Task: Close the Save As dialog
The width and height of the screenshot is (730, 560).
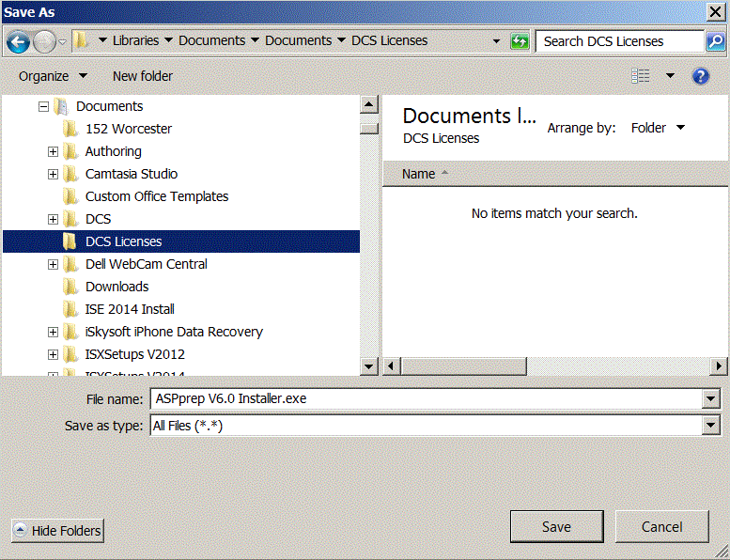Action: point(716,11)
